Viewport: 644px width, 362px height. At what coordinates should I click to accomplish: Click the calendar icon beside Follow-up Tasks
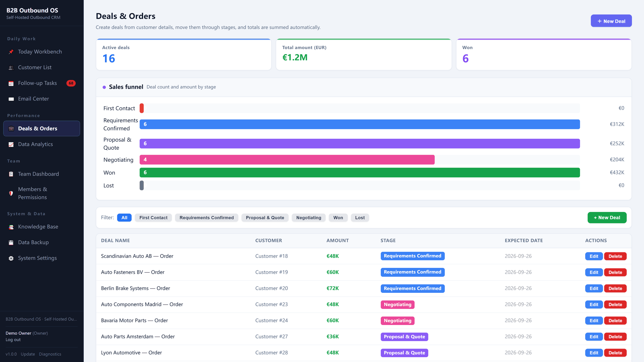(x=11, y=83)
